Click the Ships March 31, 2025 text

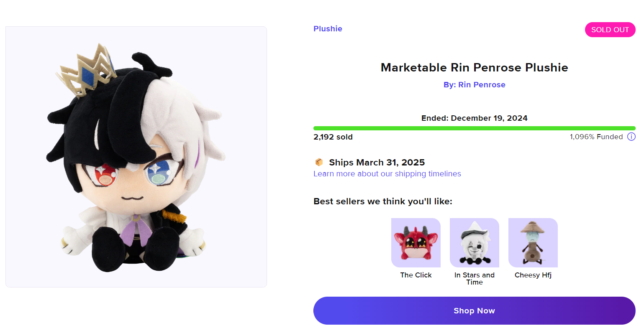click(377, 163)
